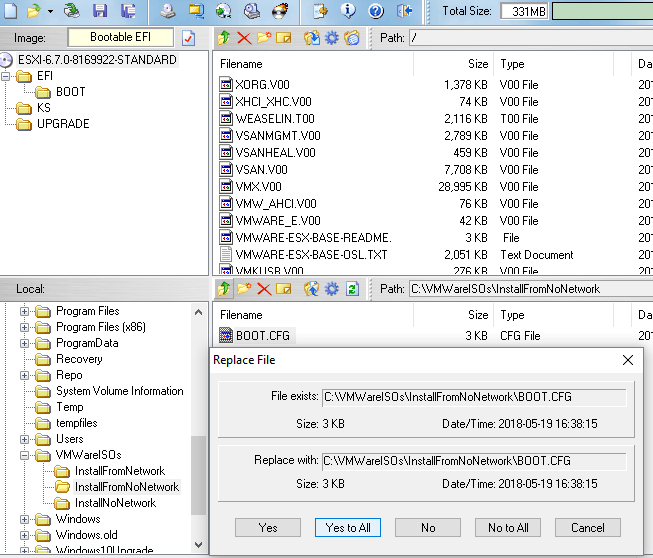Select VMX.V00 file in image list
The height and width of the screenshot is (558, 653).
point(258,187)
